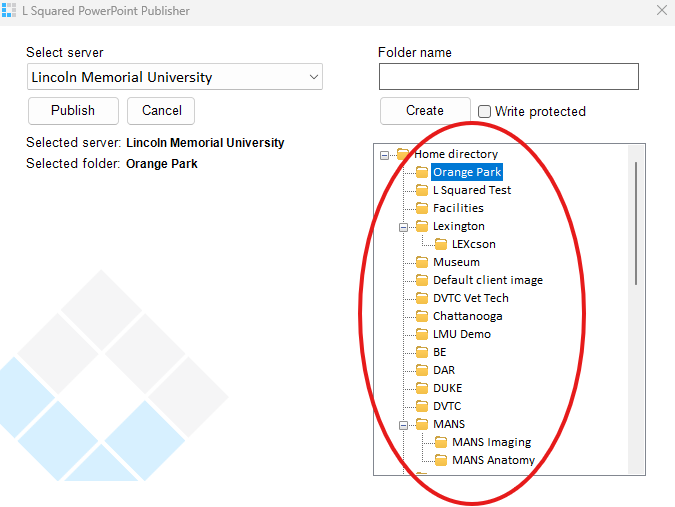Screen dimensions: 675x507
Task: Click the Publish button
Action: [73, 111]
